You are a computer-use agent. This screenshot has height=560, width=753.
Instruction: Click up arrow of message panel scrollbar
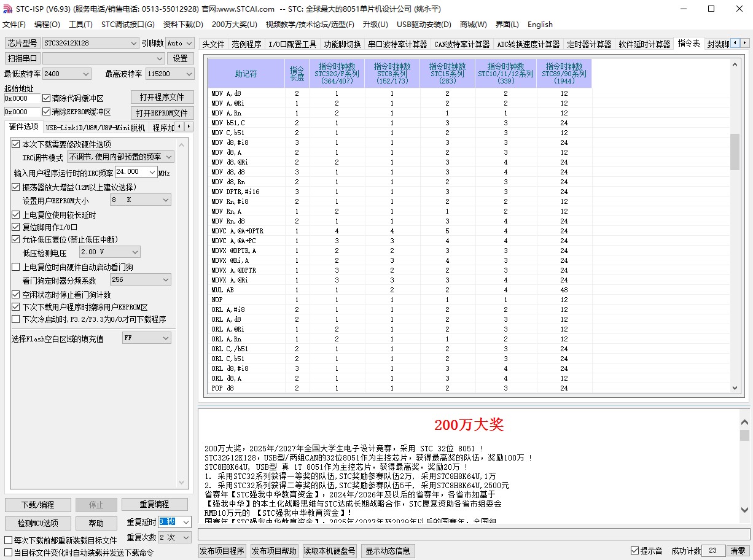tap(744, 422)
